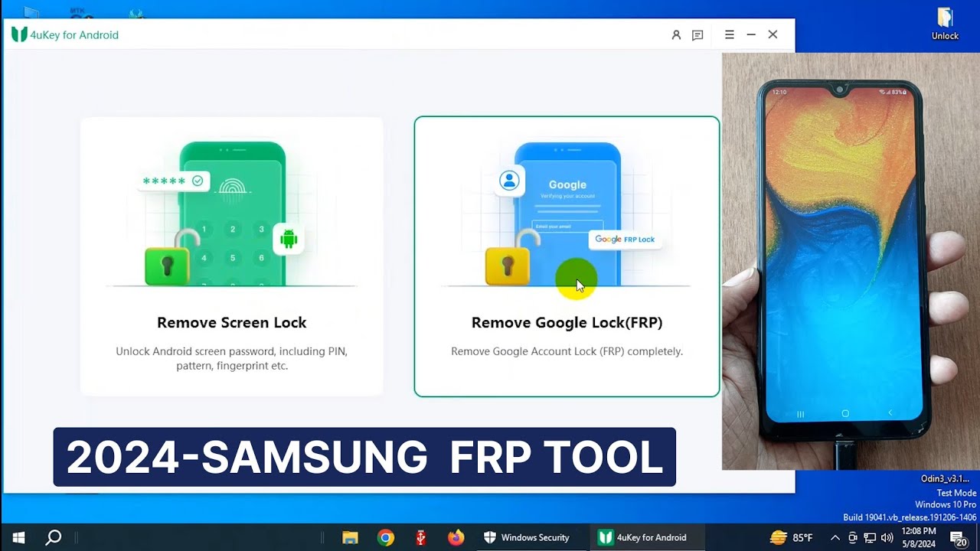This screenshot has height=551, width=980.
Task: Launch Google Chrome from the taskbar
Action: tap(386, 537)
